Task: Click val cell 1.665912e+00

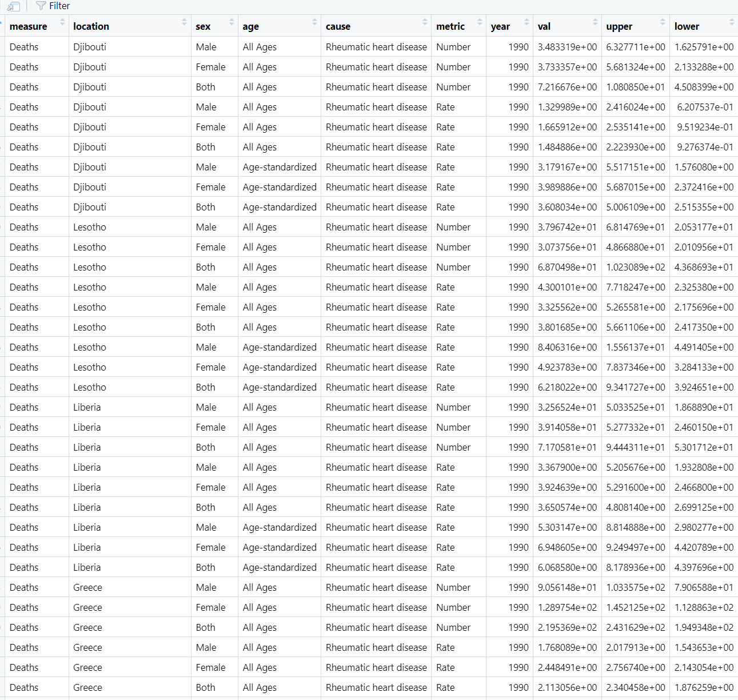Action: [x=567, y=127]
